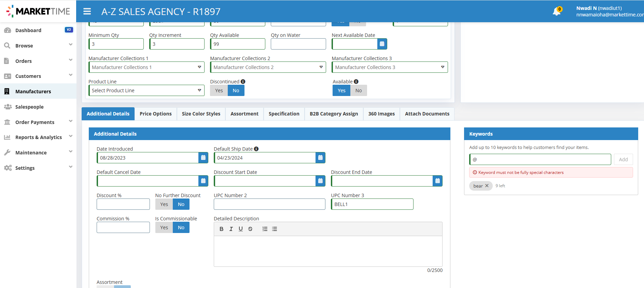This screenshot has height=288, width=644.
Task: Open the Next Available Date calendar
Action: tap(382, 44)
